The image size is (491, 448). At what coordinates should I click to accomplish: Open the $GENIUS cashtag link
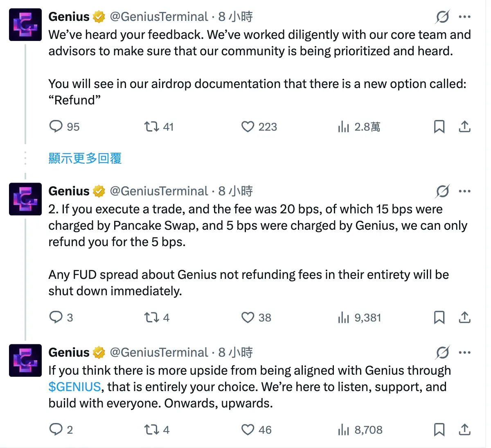coord(74,387)
